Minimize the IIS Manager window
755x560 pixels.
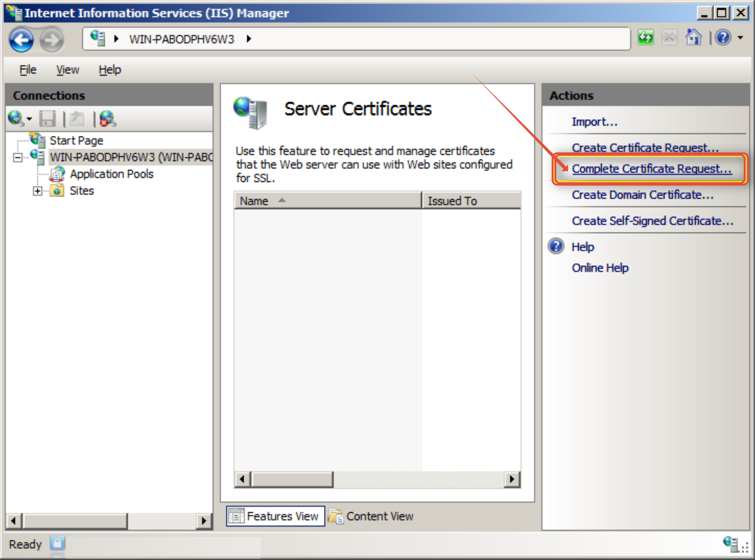click(x=705, y=13)
